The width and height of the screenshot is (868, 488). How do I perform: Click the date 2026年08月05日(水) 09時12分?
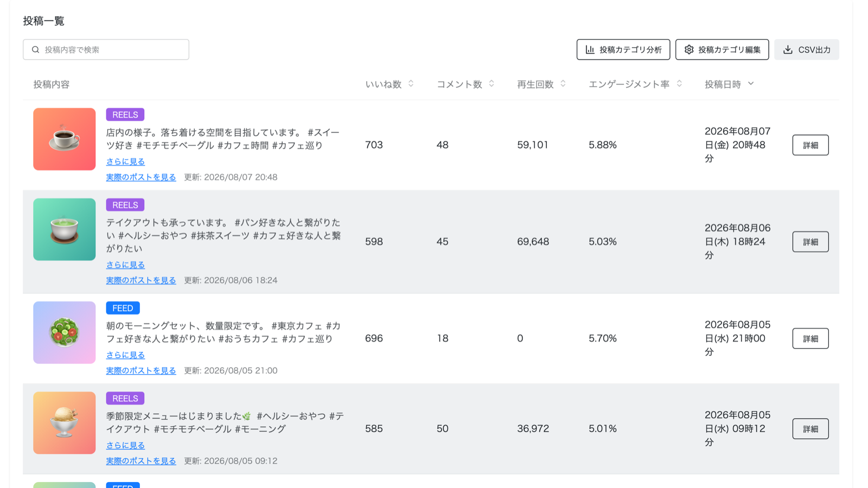click(x=738, y=429)
